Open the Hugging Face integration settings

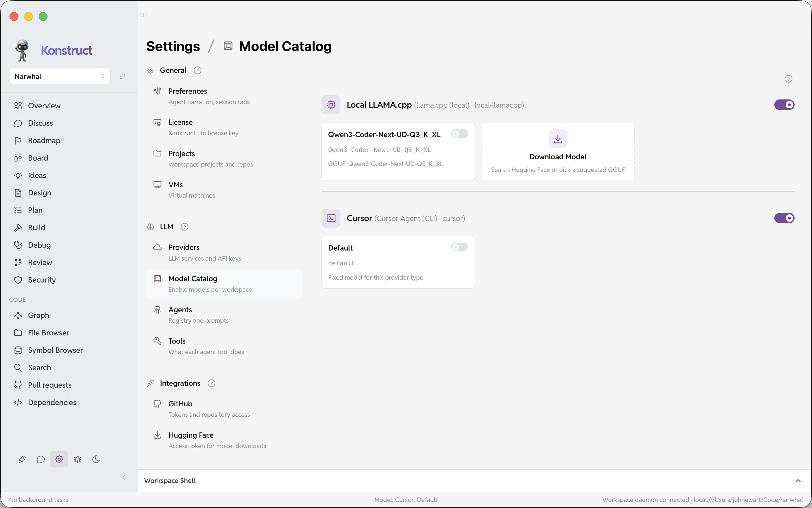point(225,440)
